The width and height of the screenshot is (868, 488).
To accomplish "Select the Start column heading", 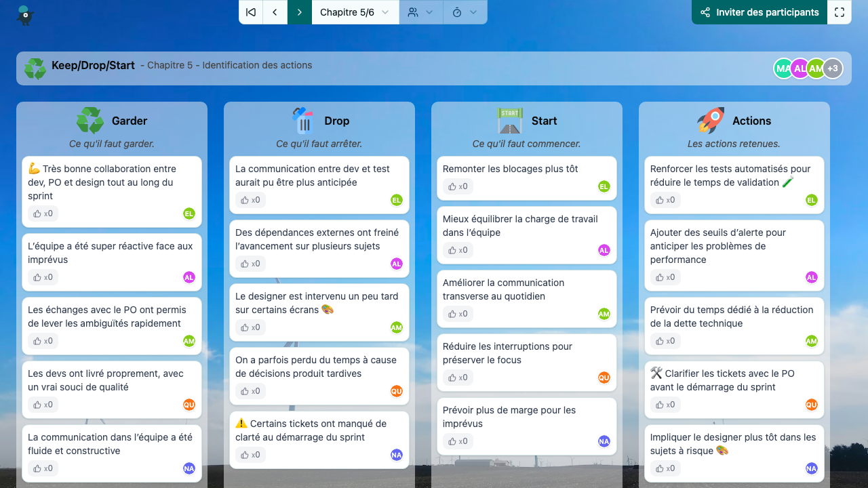I will (544, 121).
